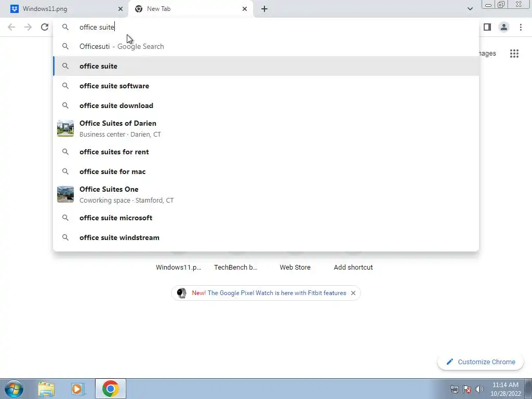Click the Back navigation arrow
Image resolution: width=532 pixels, height=399 pixels.
point(11,27)
